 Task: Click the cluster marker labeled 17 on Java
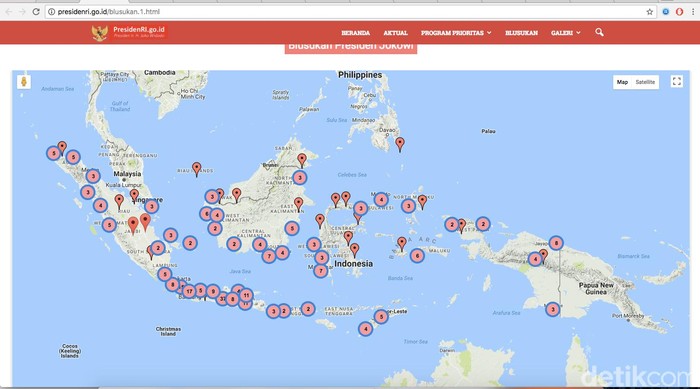(189, 292)
